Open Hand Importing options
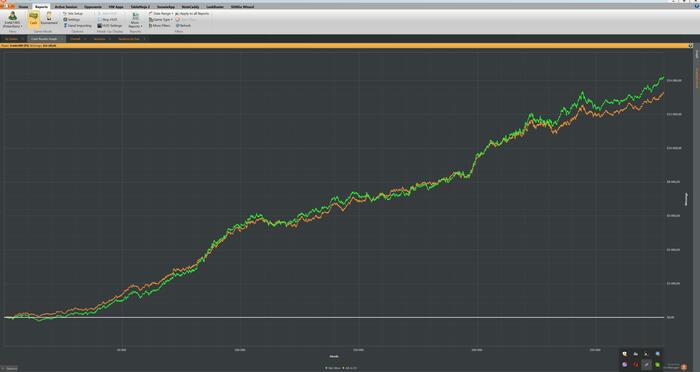 click(x=78, y=25)
